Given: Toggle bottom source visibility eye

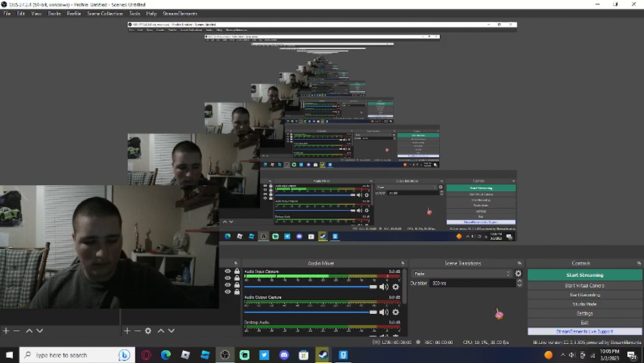Looking at the screenshot, I should point(228,292).
